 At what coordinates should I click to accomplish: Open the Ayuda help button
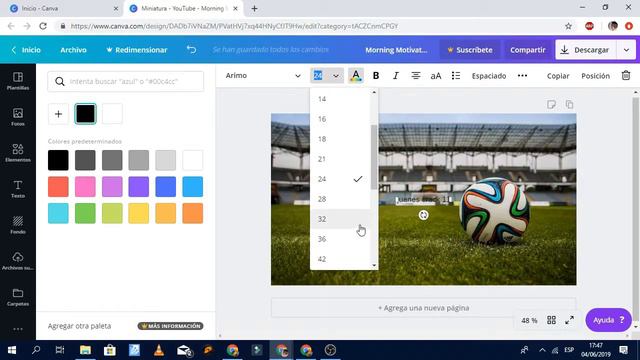[x=609, y=320]
